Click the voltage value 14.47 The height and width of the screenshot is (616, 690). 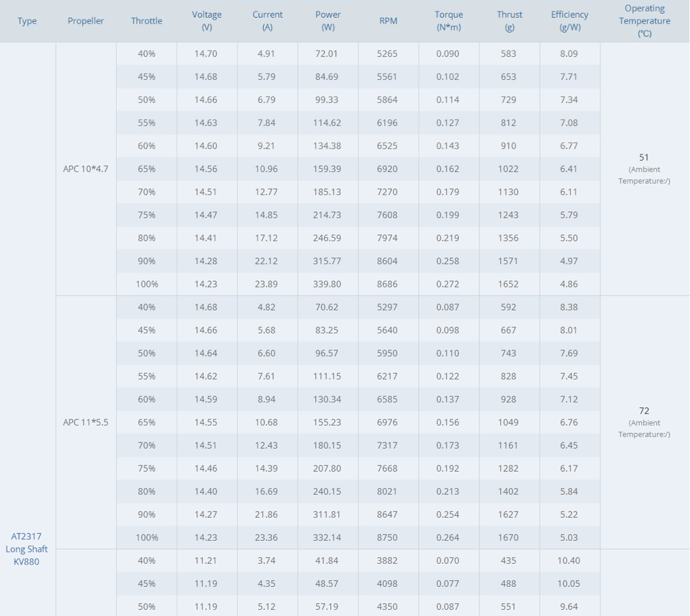206,215
